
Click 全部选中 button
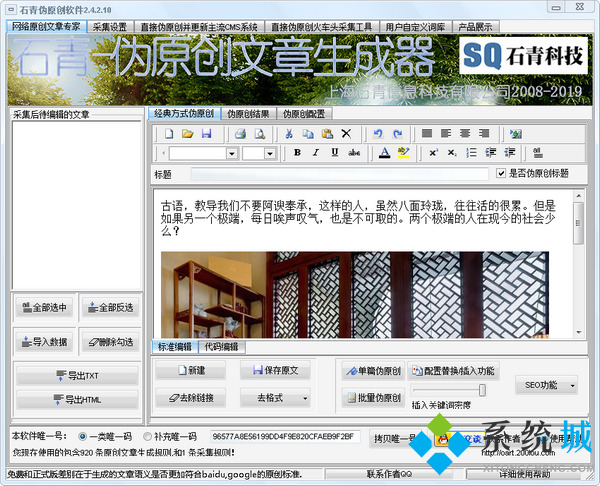[x=44, y=308]
